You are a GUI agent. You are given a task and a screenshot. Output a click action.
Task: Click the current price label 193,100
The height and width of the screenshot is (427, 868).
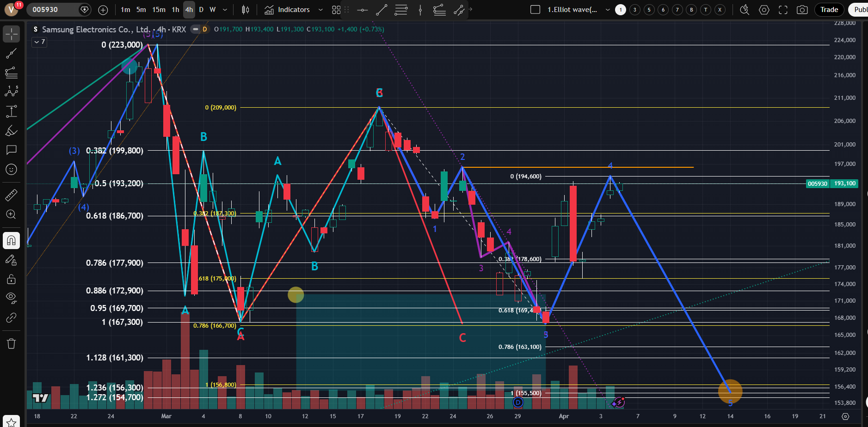(x=844, y=183)
